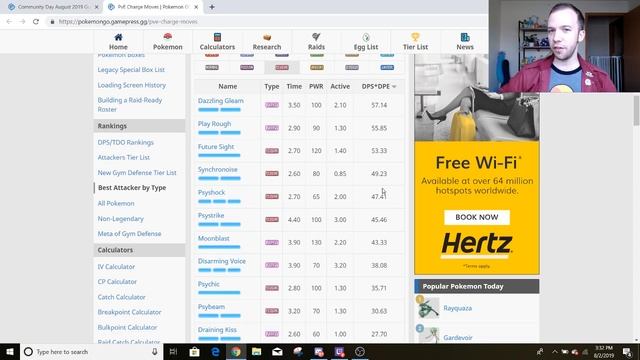Viewport: 640px width, 360px height.
Task: Open the Pokemon nav icon
Action: [167, 37]
